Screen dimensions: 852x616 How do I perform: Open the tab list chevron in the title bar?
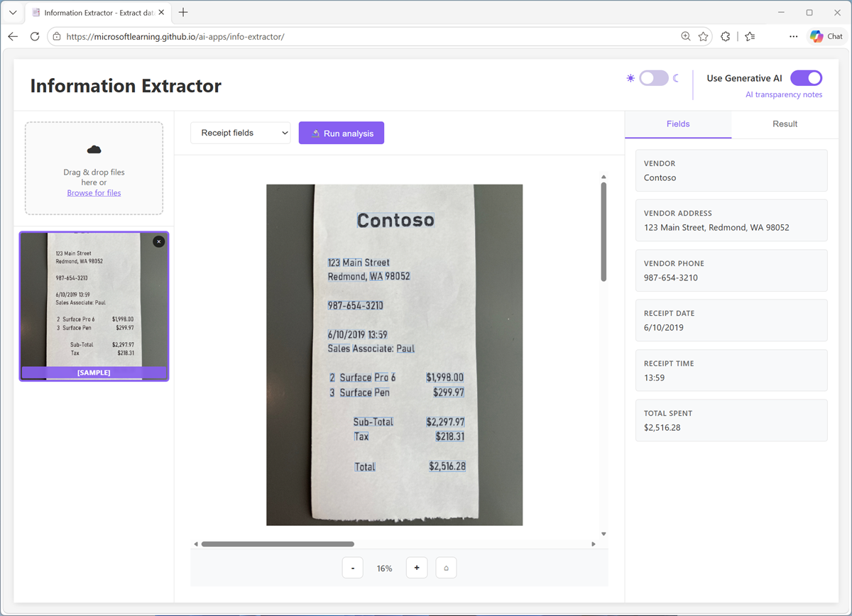(x=13, y=13)
